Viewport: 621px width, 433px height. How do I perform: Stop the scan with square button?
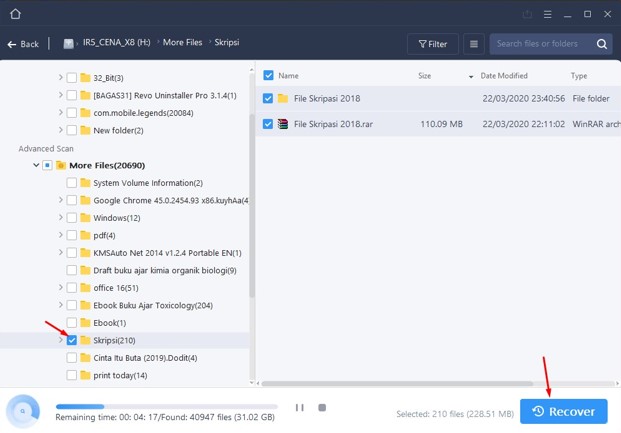(x=322, y=407)
